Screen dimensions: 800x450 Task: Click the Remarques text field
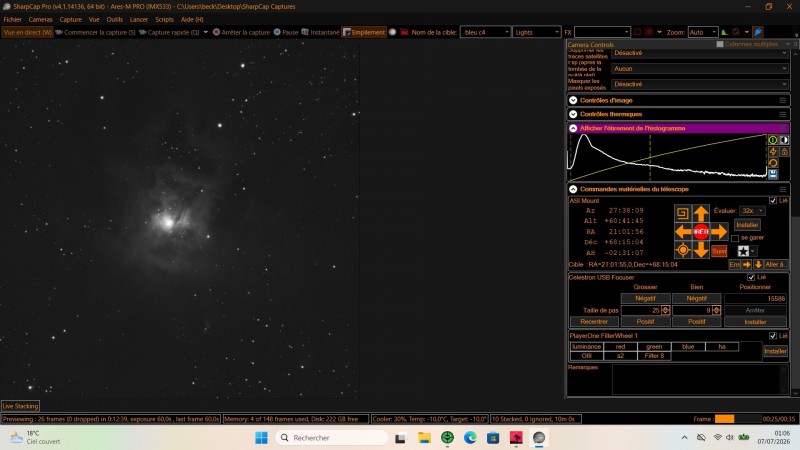(700, 380)
